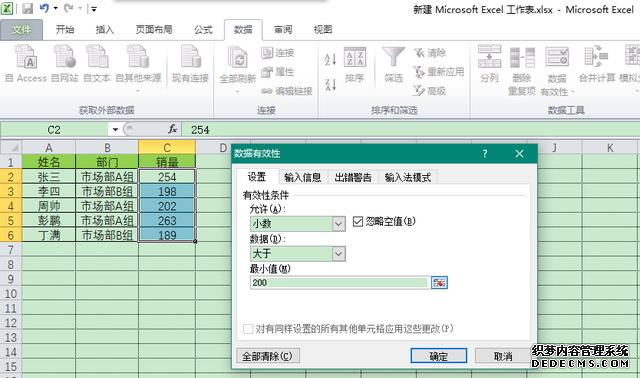Click the OK button in validation dialog
Viewport: 640px width, 378px height.
pyautogui.click(x=439, y=356)
